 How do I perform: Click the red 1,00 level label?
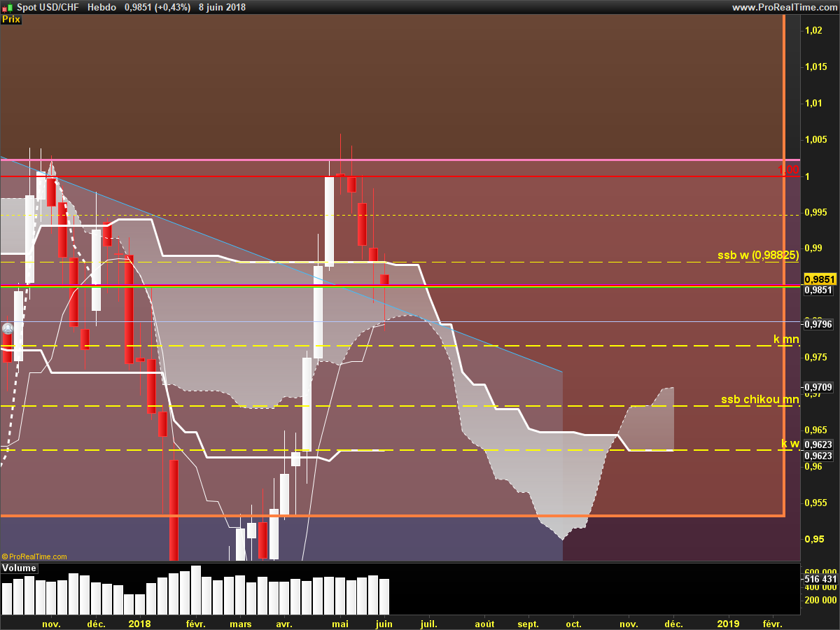pyautogui.click(x=788, y=170)
